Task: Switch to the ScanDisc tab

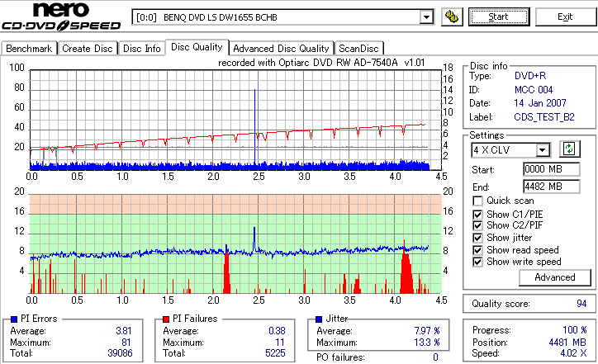Action: pos(358,49)
